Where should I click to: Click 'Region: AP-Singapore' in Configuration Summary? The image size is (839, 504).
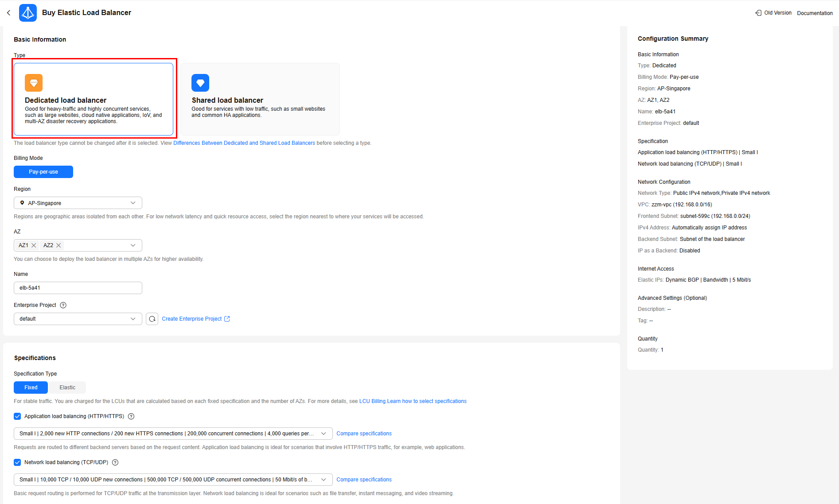664,89
